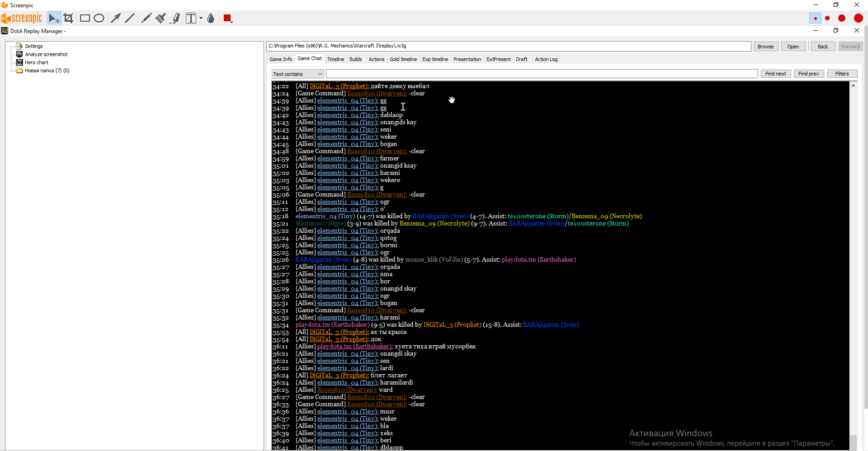Viewport: 868px width, 451px height.
Task: Select the brush tool
Action: click(160, 18)
